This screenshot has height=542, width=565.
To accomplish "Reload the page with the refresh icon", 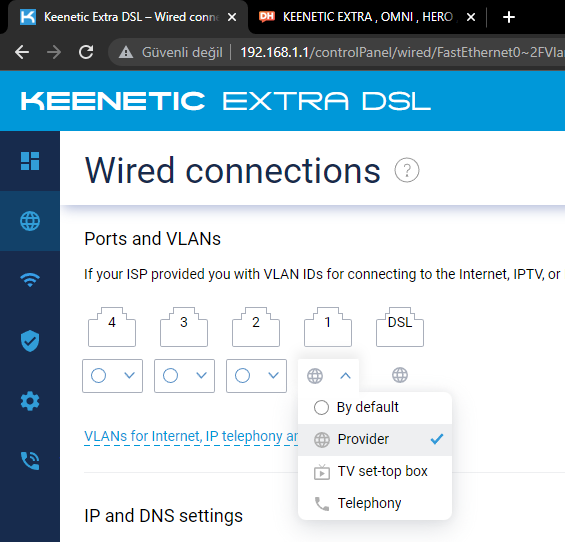I will [x=86, y=52].
